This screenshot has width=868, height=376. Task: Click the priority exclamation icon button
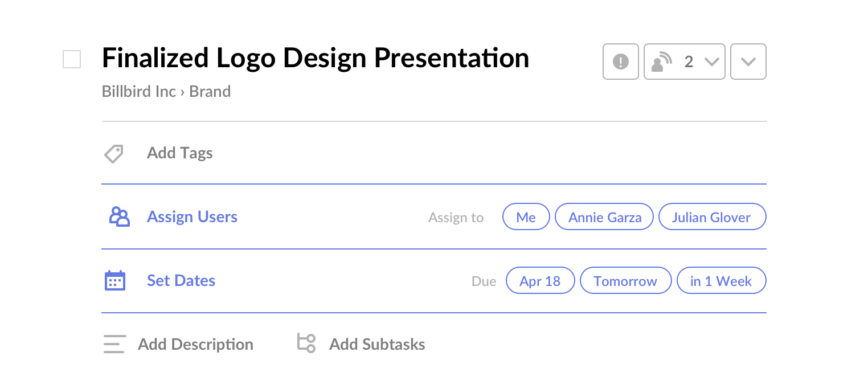621,62
